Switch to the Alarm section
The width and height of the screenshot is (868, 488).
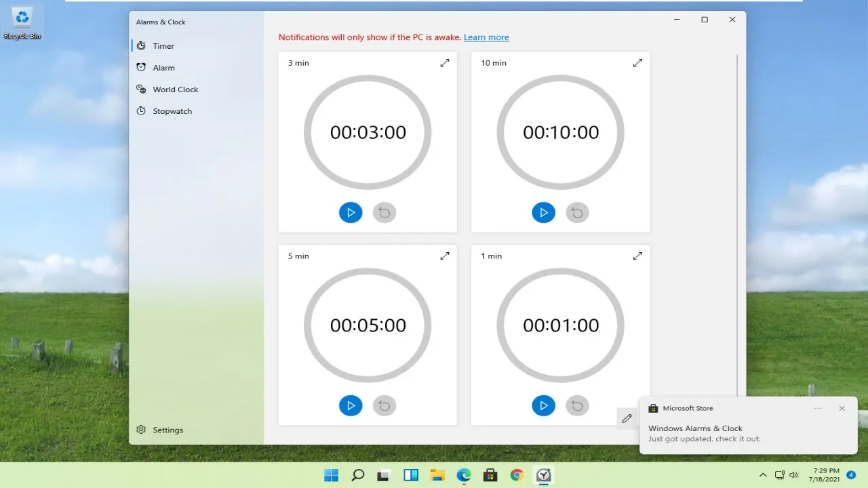pyautogui.click(x=197, y=68)
